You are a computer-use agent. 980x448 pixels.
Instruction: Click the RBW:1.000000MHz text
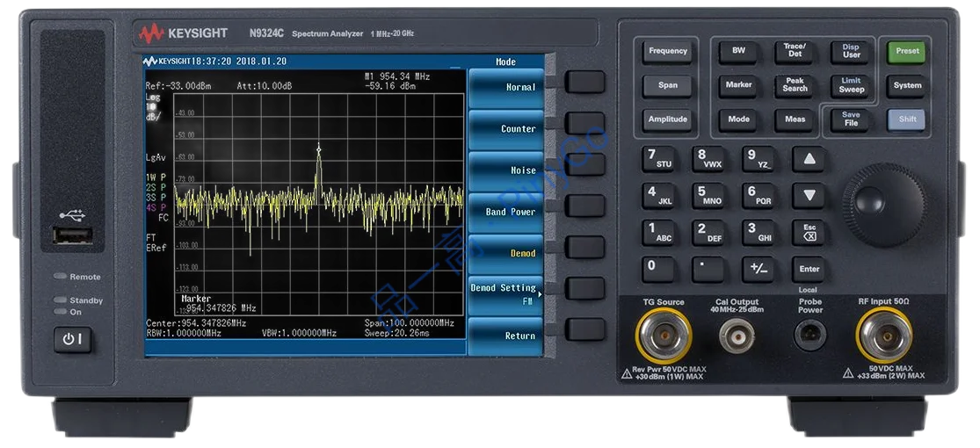click(x=183, y=334)
